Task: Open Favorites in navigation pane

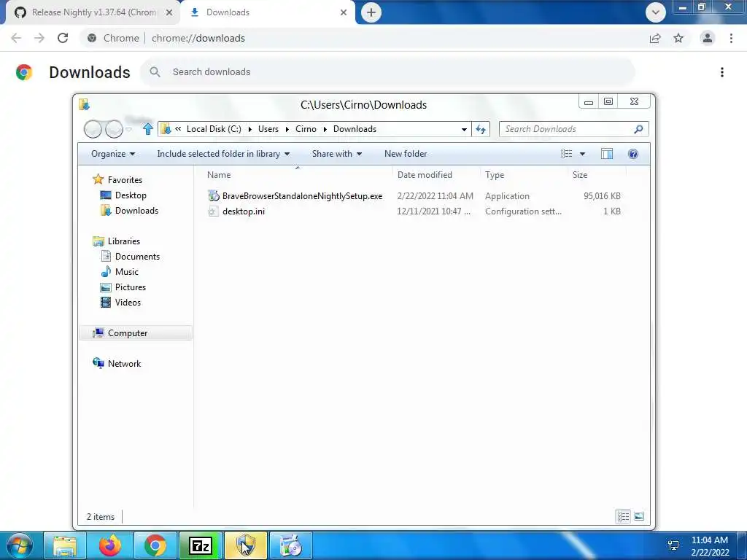Action: [125, 180]
